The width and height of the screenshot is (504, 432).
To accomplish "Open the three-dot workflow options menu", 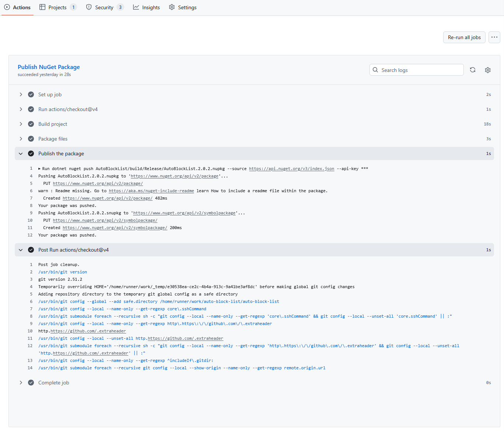I will (494, 37).
